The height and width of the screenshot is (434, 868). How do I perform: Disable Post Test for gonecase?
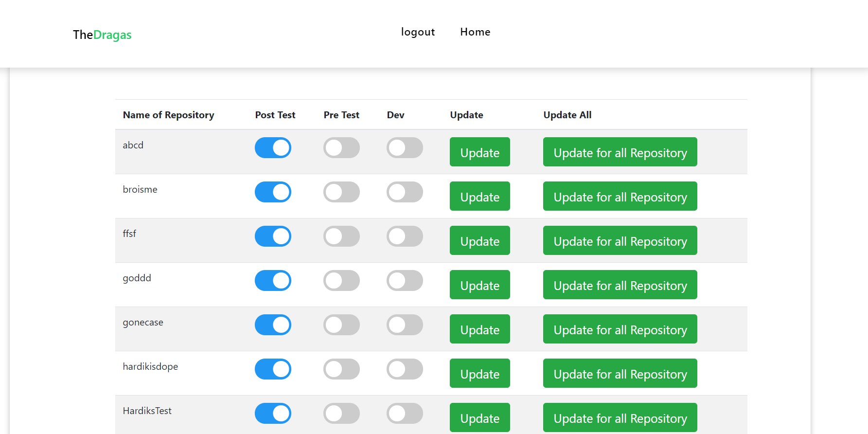coord(273,325)
